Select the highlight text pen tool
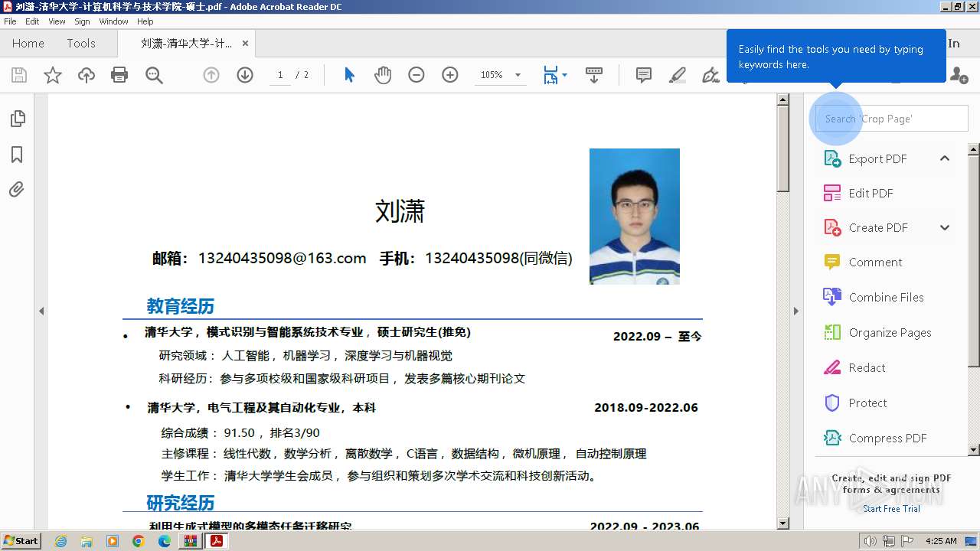Screen dimensions: 980x551 click(x=678, y=75)
